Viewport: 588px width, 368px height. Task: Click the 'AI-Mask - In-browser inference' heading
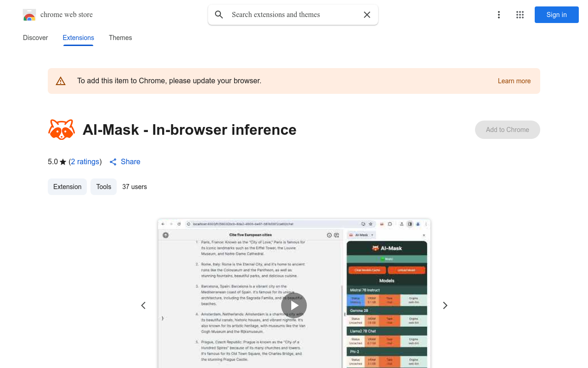click(x=190, y=130)
